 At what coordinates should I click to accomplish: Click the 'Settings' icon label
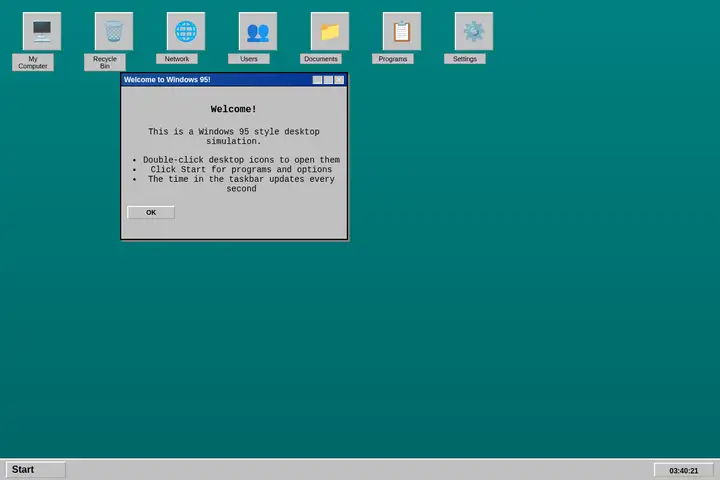click(465, 59)
